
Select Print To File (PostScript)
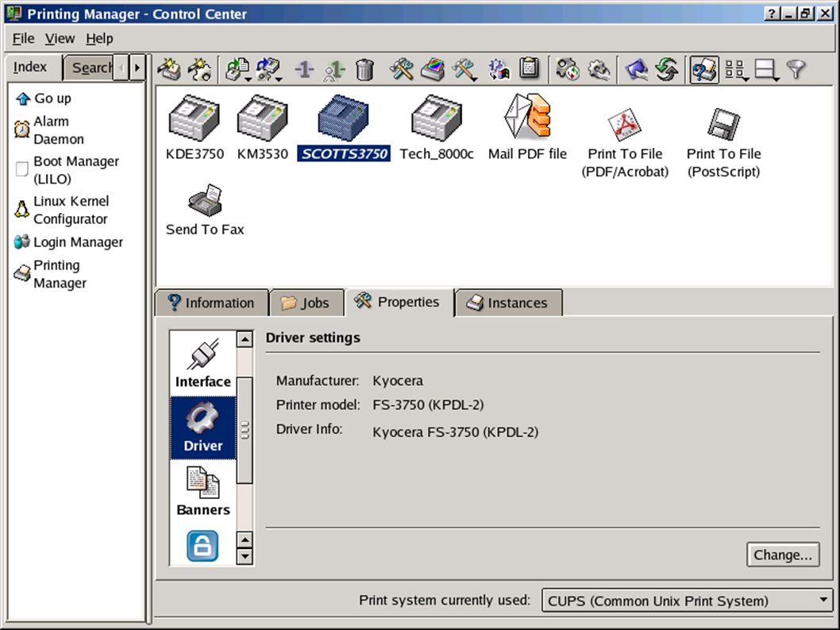coord(724,144)
